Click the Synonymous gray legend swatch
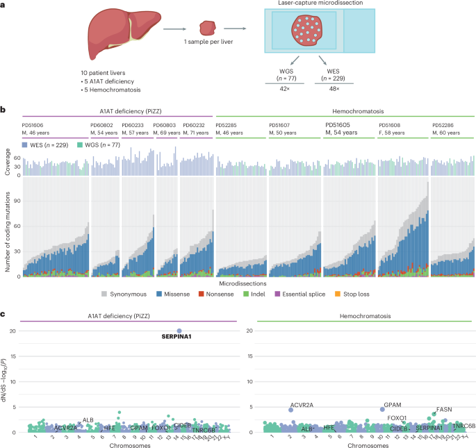476x448 pixels. 104,294
